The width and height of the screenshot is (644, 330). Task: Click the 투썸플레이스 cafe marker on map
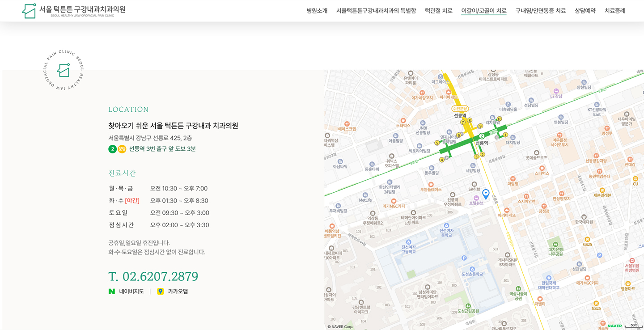coord(431,184)
